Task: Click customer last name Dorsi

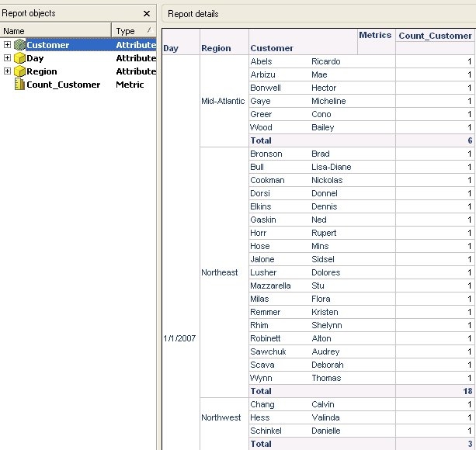Action: coord(260,193)
